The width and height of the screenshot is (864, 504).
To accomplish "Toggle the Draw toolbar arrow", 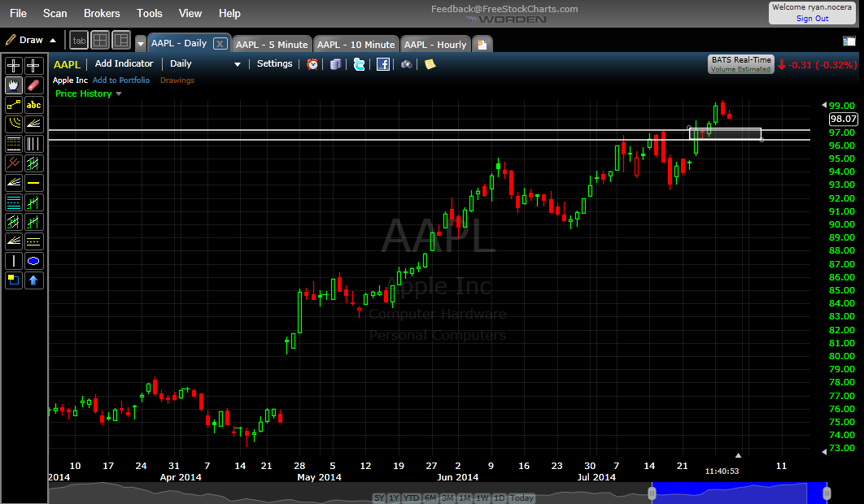I will (x=53, y=40).
